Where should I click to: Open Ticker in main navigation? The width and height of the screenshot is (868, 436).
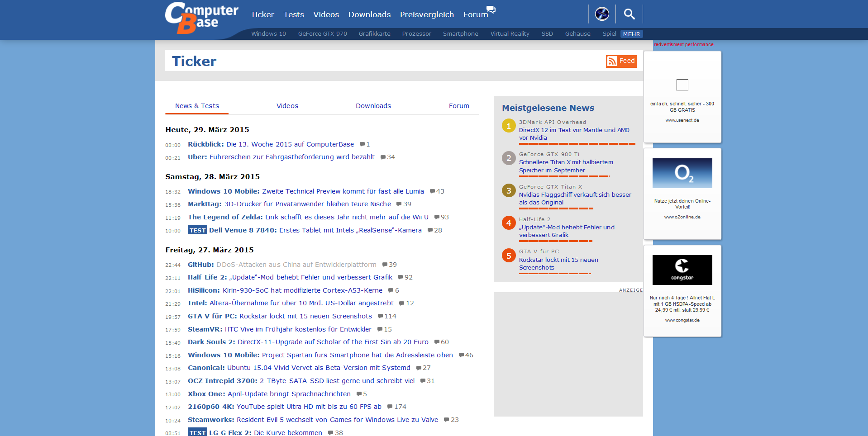tap(262, 14)
